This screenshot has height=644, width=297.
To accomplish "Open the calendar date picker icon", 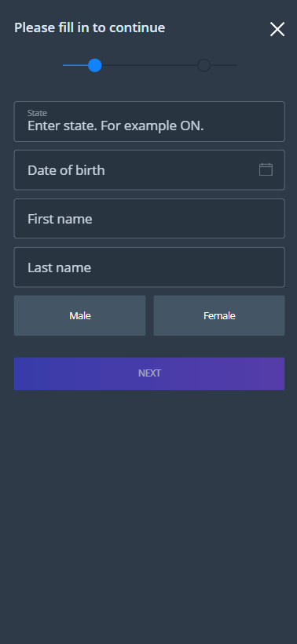I will 266,169.
